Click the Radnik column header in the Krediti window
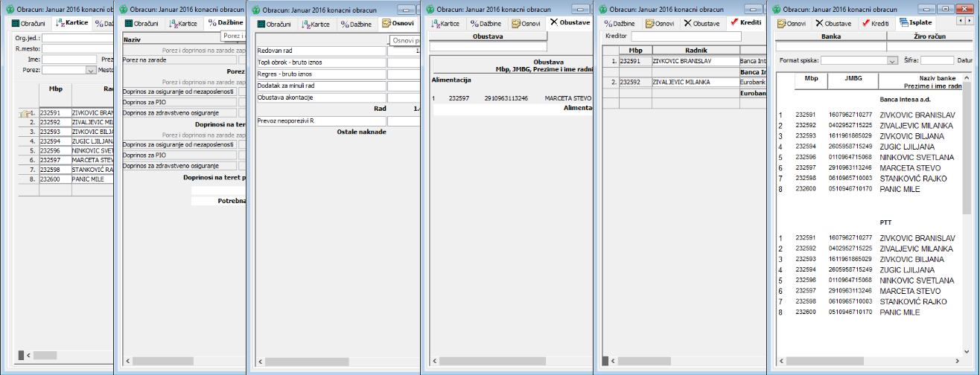 (695, 51)
